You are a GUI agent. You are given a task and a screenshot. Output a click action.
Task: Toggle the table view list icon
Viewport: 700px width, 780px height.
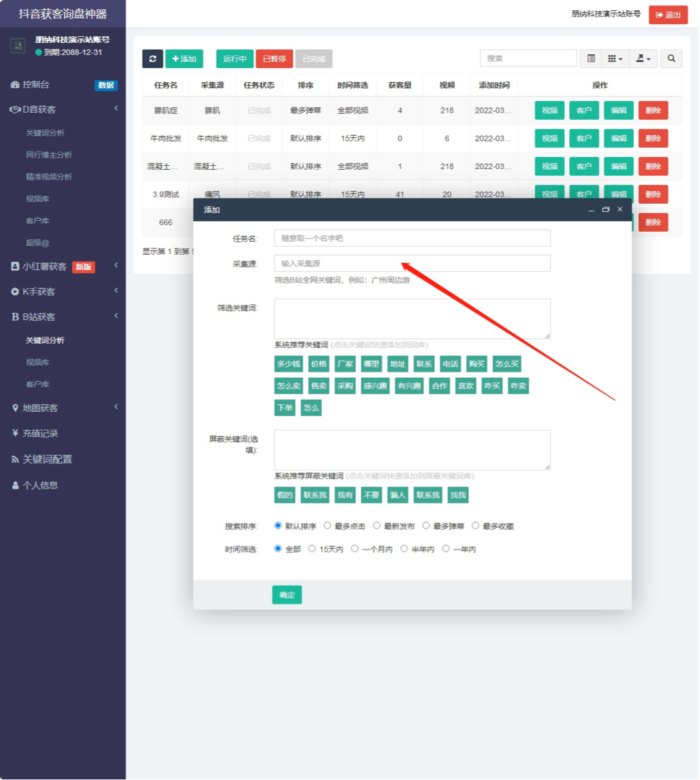[591, 58]
